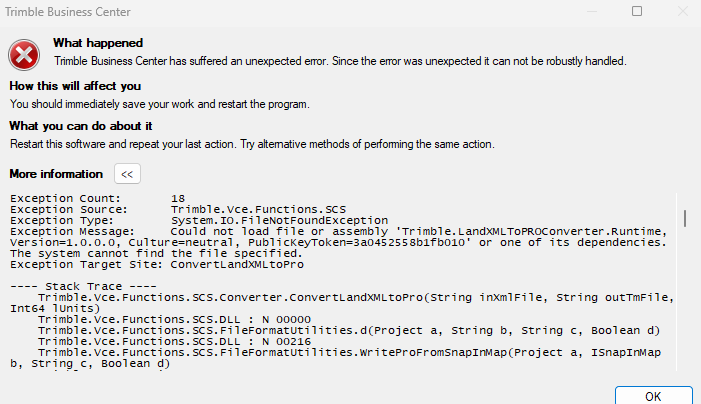Click the Exception Target Site line
Screen dimensions: 701x404
156,264
